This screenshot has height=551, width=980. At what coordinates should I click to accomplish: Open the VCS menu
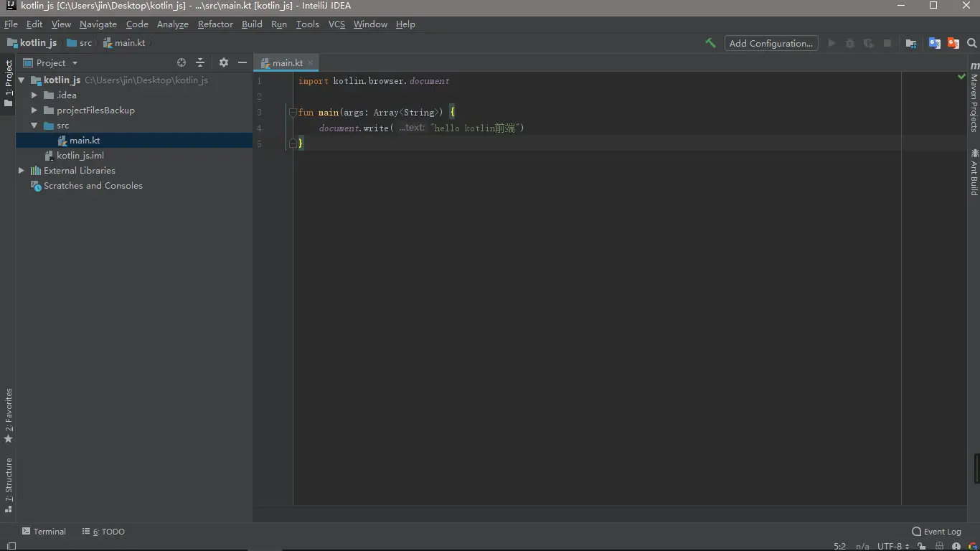(x=336, y=24)
